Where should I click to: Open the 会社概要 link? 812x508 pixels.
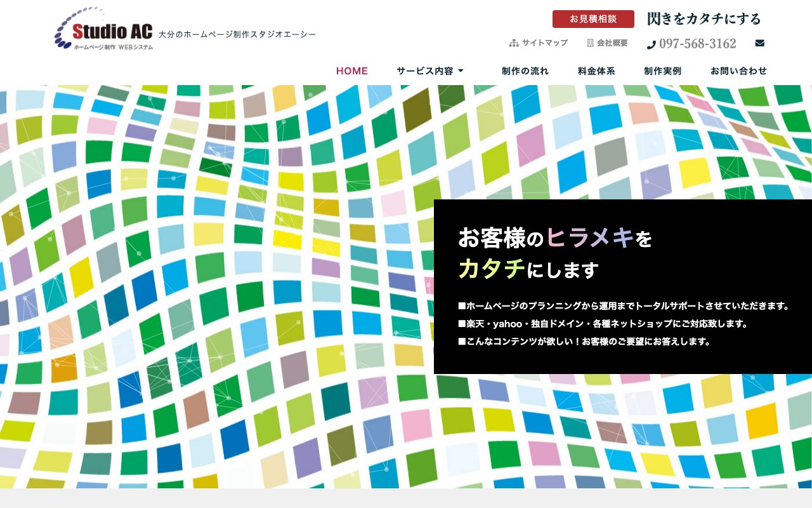click(x=612, y=43)
